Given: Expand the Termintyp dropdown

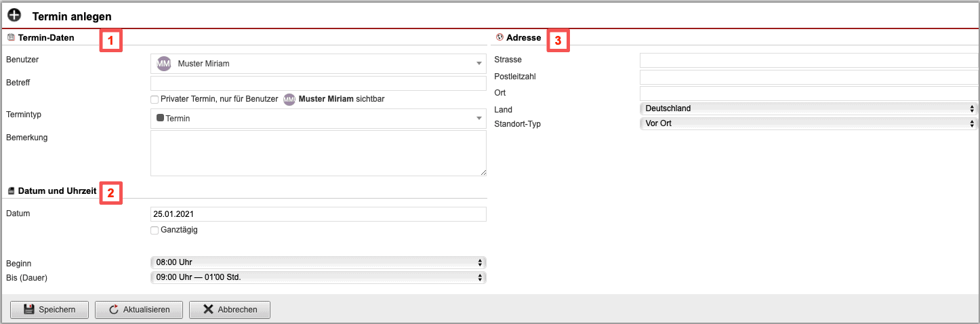Looking at the screenshot, I should click(x=318, y=119).
